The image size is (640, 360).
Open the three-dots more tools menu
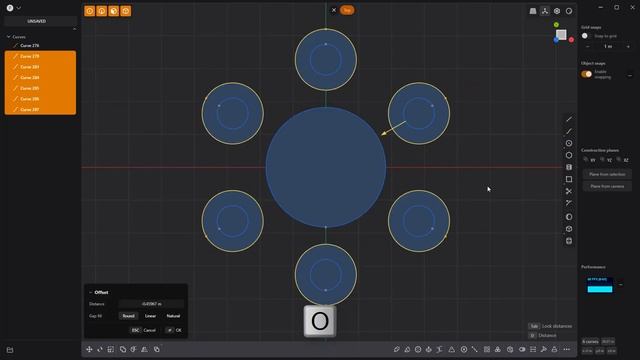pyautogui.click(x=567, y=349)
